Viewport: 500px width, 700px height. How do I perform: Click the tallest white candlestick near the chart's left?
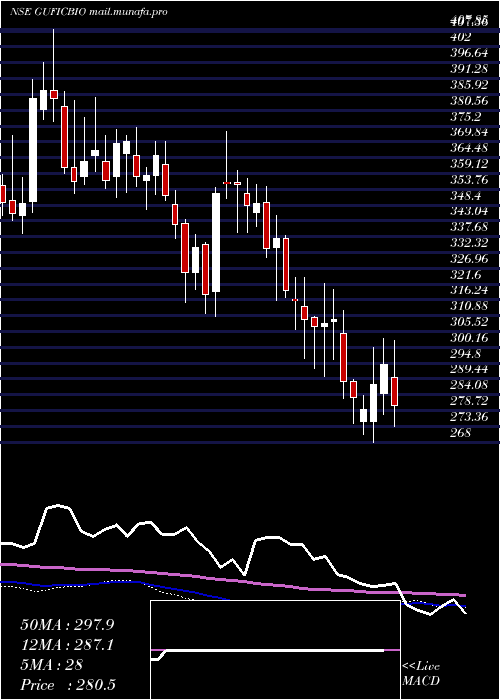pyautogui.click(x=33, y=150)
